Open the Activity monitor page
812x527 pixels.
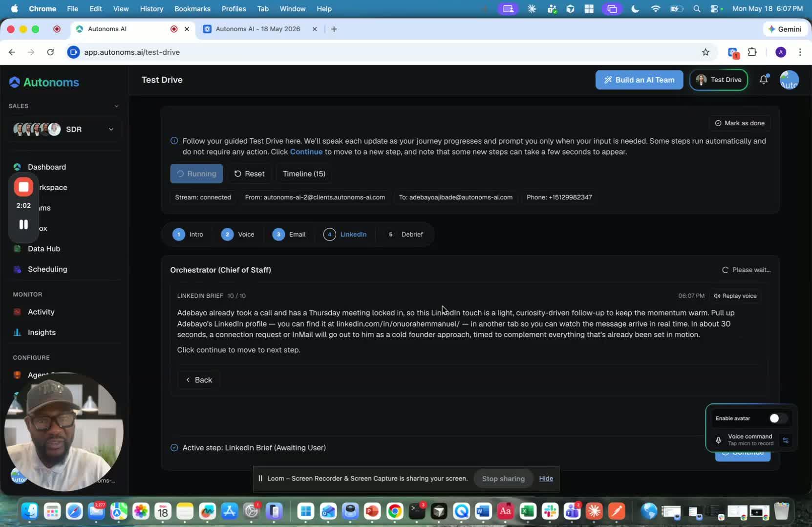coord(41,312)
